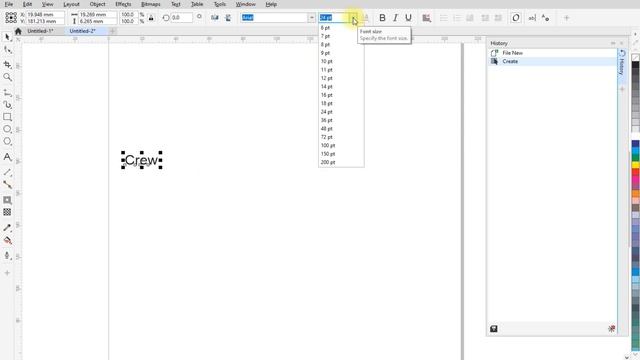Switch to the Untitled-1 document tab
This screenshot has width=640, height=360.
(x=40, y=31)
